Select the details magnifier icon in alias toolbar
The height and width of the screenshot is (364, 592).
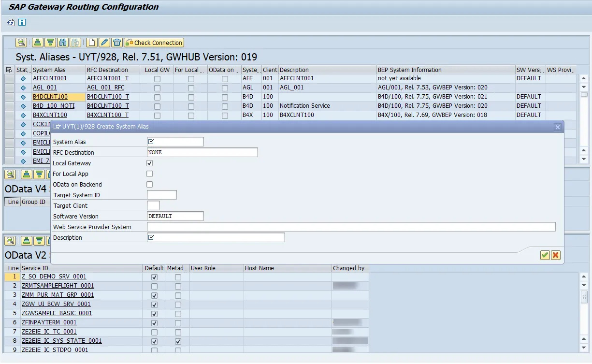point(21,42)
